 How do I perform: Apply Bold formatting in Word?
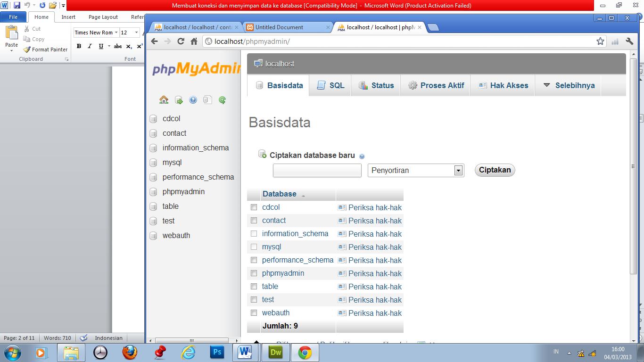pyautogui.click(x=79, y=46)
